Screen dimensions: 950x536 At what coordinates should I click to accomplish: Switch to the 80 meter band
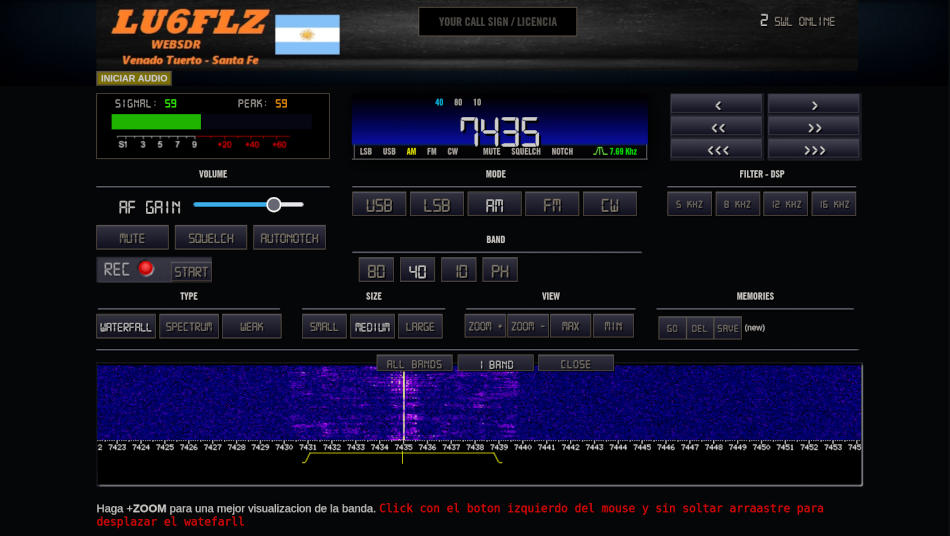tap(376, 271)
